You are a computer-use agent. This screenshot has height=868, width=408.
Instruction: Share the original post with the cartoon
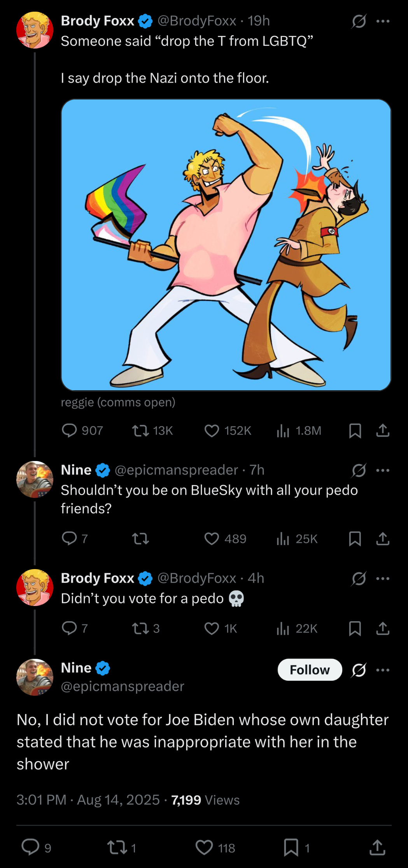coord(383,430)
